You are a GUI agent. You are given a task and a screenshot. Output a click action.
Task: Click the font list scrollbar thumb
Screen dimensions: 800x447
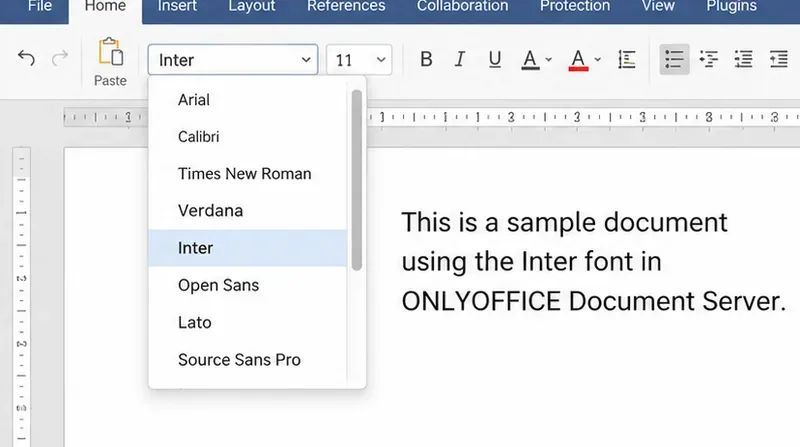(x=357, y=180)
